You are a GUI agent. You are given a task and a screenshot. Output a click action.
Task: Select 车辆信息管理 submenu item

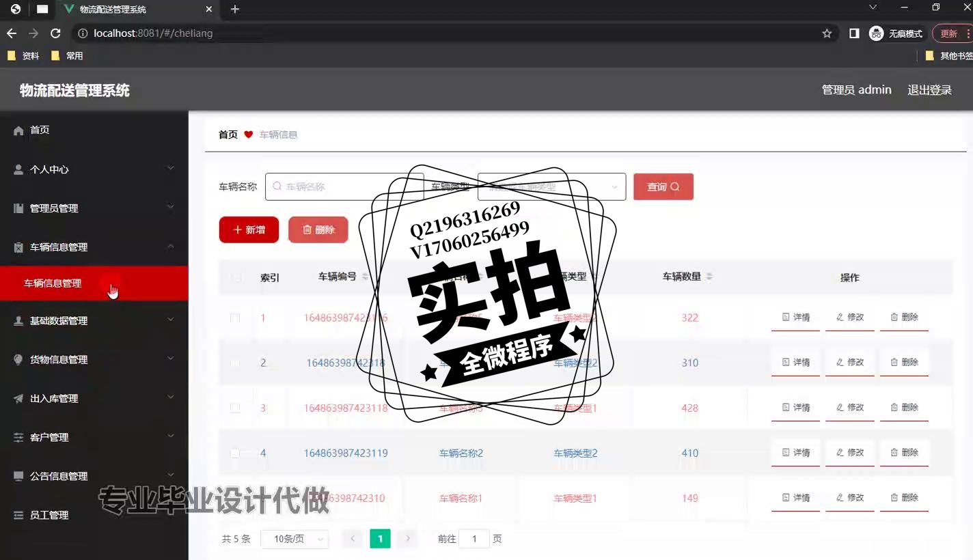(94, 283)
